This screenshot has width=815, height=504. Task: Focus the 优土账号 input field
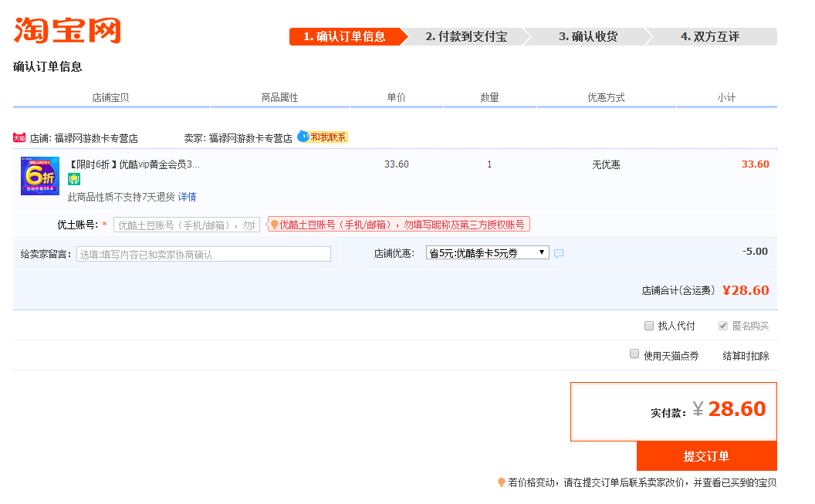[187, 225]
